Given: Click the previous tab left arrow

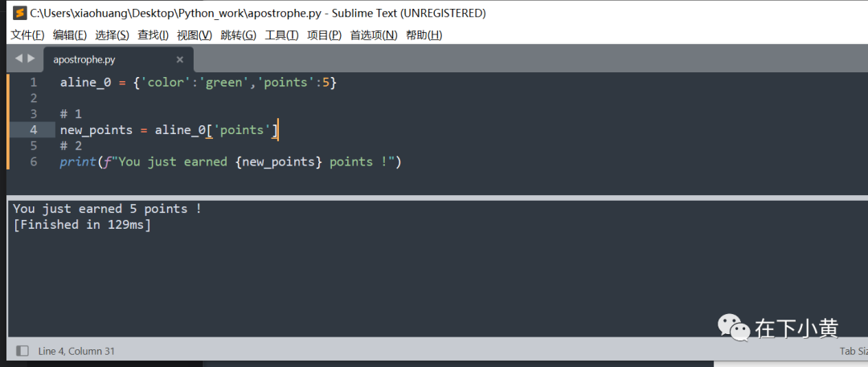Looking at the screenshot, I should (18, 58).
